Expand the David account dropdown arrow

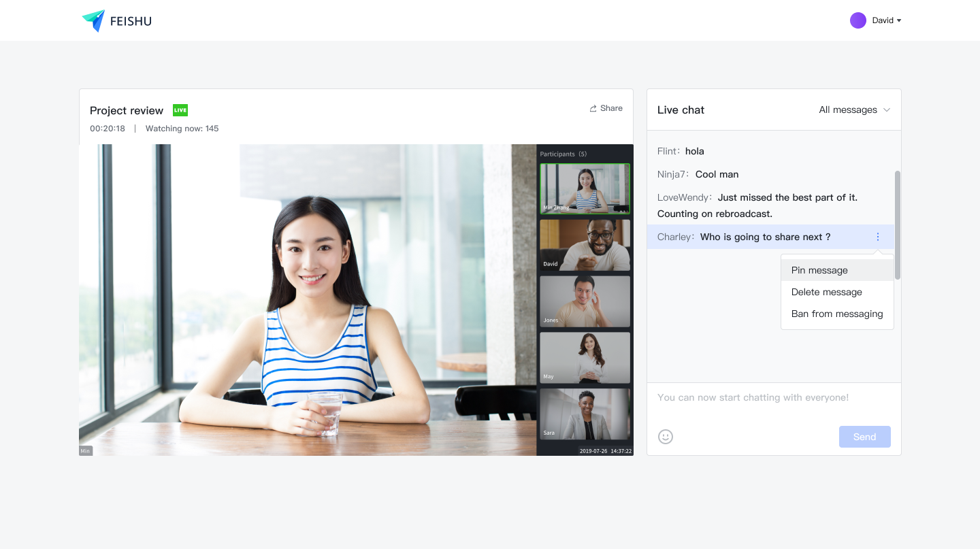pos(899,20)
